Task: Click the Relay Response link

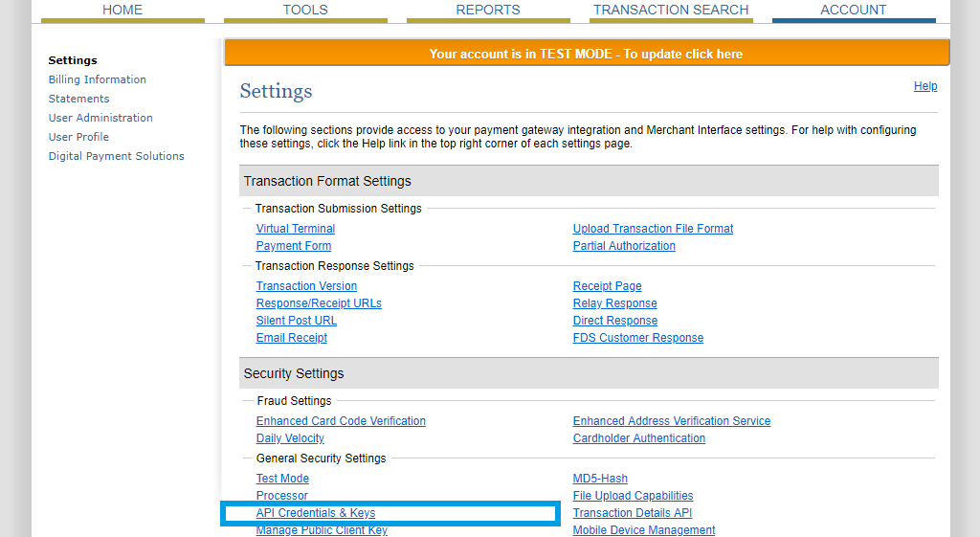Action: coord(615,303)
